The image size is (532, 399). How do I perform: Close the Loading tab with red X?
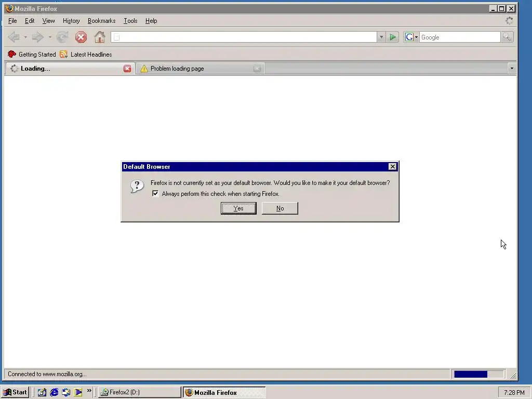[127, 69]
